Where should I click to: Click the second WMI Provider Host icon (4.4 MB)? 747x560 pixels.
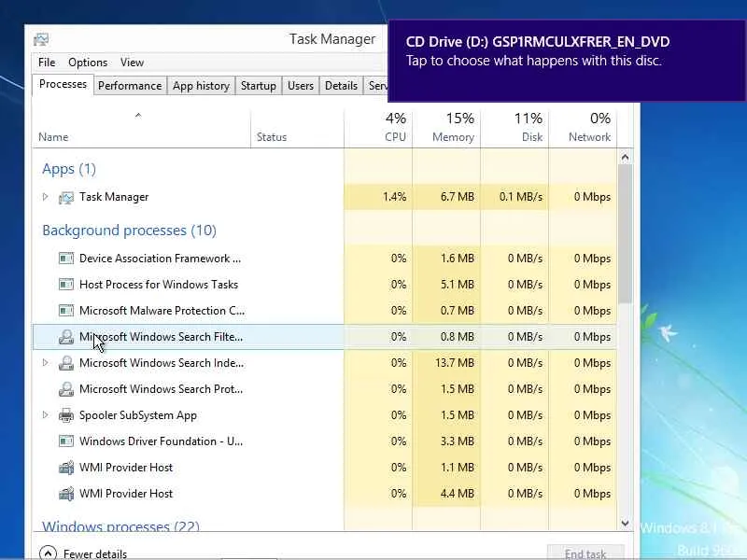(x=66, y=494)
